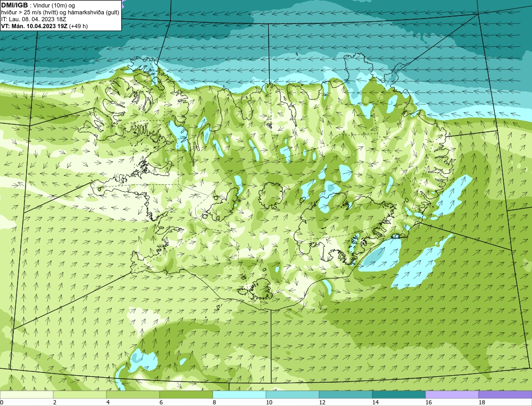The image size is (532, 406).
Task: Click the purple swatch above 18 m/s
Action: pos(505,394)
